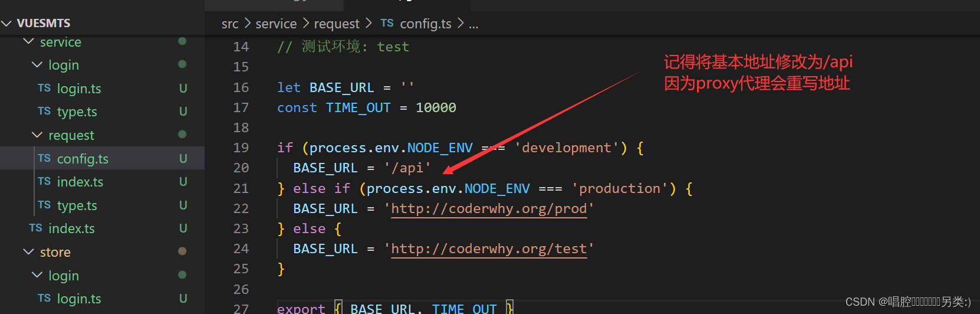Click the export keyword on line 27
980x314 pixels.
tap(301, 308)
